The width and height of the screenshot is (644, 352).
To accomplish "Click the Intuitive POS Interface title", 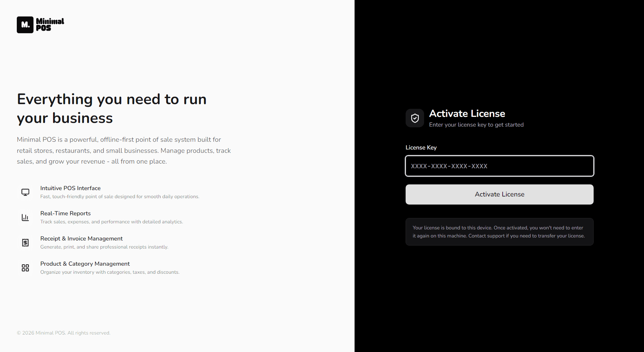I will tap(71, 188).
